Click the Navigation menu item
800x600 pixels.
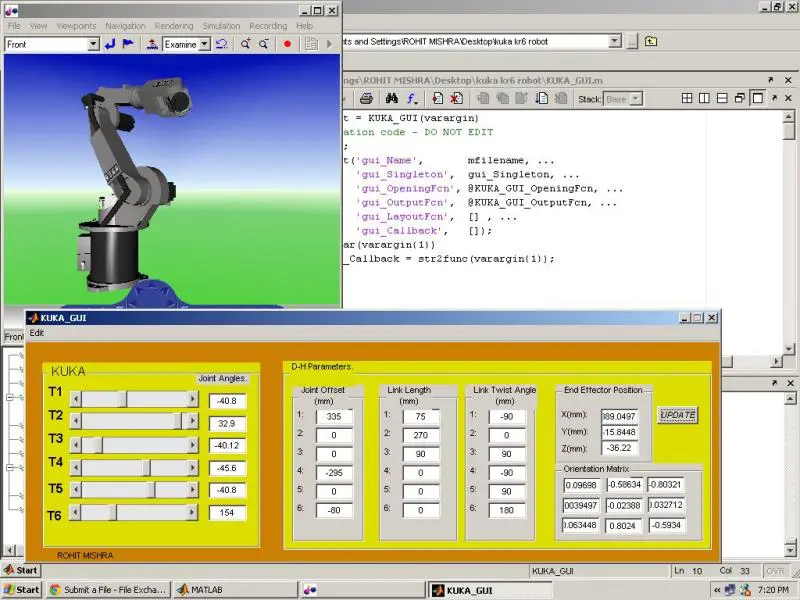point(124,25)
